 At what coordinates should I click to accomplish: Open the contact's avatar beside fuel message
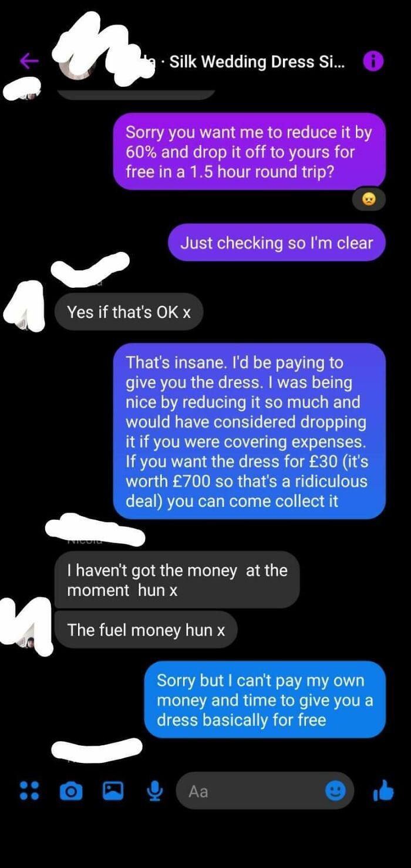(28, 639)
